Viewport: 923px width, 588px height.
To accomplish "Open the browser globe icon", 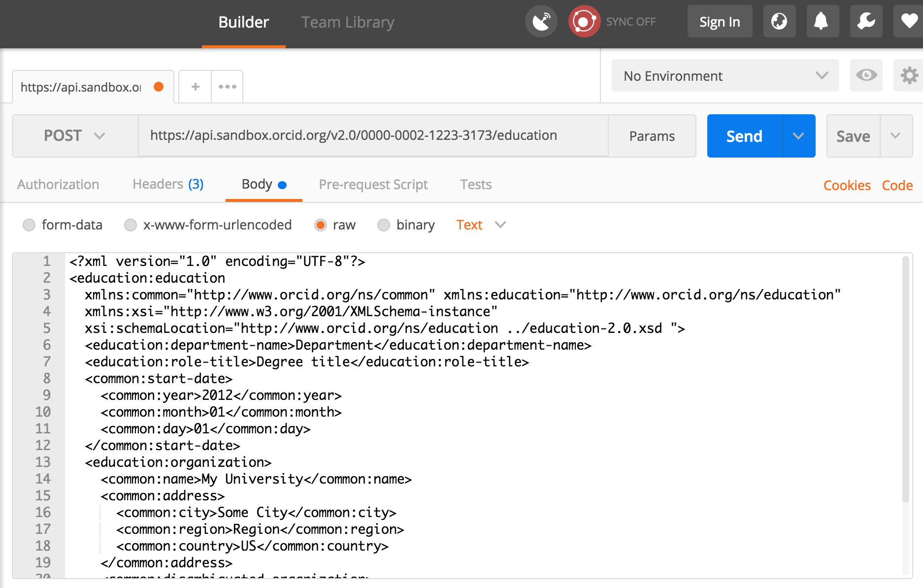I will [779, 22].
